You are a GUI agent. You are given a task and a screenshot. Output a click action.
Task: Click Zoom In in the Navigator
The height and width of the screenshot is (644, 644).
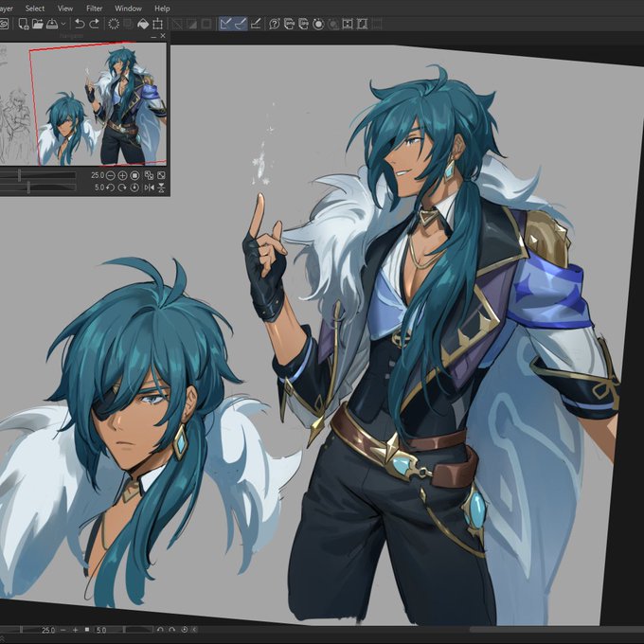122,175
